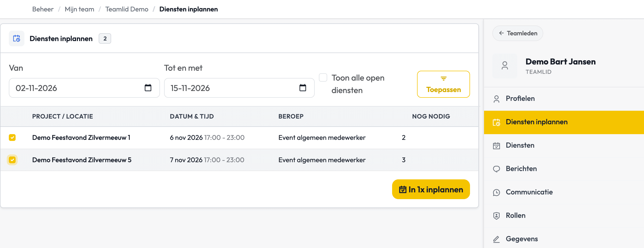
Task: Open the Van date picker calendar icon
Action: [x=148, y=88]
